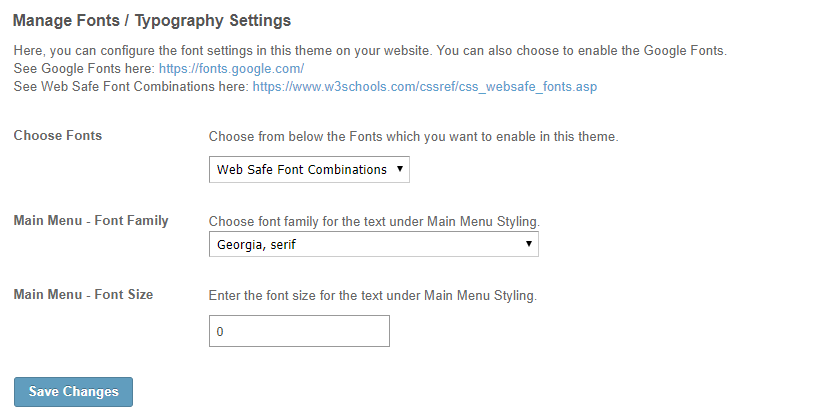Screen dimensions: 821x420
Task: Click the 'Here, you can configure' intro sentence
Action: (223, 51)
